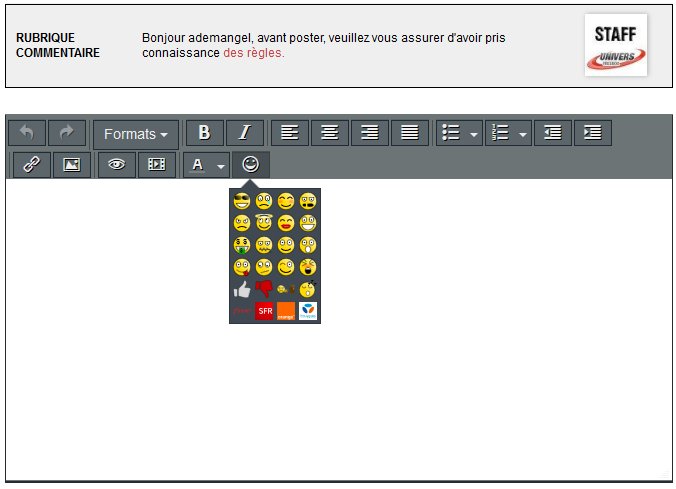Insert the yelling squint-eyed smiley
Screen dimensions: 676x489
click(x=308, y=267)
